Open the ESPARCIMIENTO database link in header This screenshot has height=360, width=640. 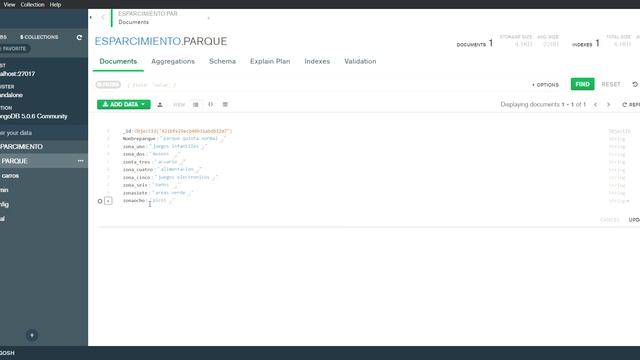[138, 41]
